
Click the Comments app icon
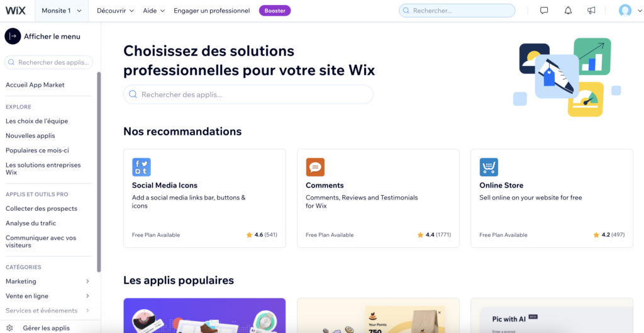click(315, 167)
